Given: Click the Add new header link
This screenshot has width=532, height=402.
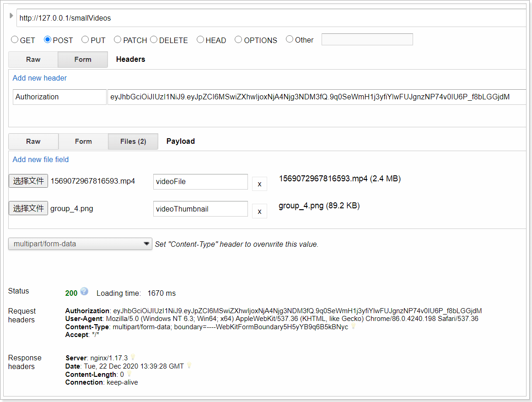Looking at the screenshot, I should click(40, 78).
